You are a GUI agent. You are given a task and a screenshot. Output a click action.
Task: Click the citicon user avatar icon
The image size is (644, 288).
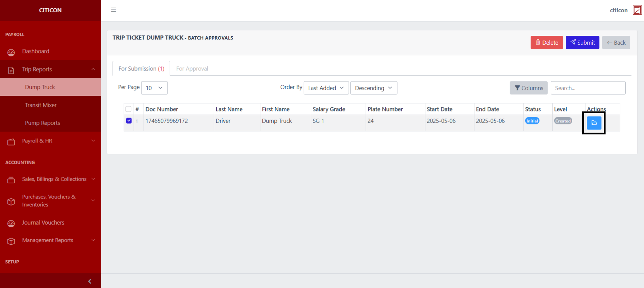[x=637, y=10]
